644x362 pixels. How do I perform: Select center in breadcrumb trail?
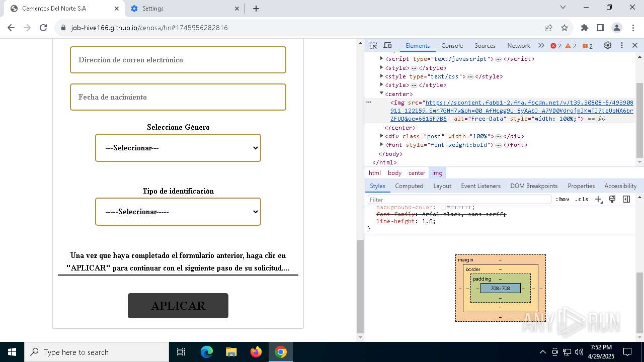point(417,173)
